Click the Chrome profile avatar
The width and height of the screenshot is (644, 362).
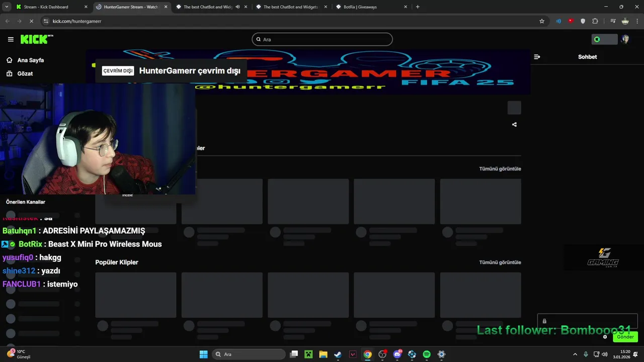pos(625,21)
